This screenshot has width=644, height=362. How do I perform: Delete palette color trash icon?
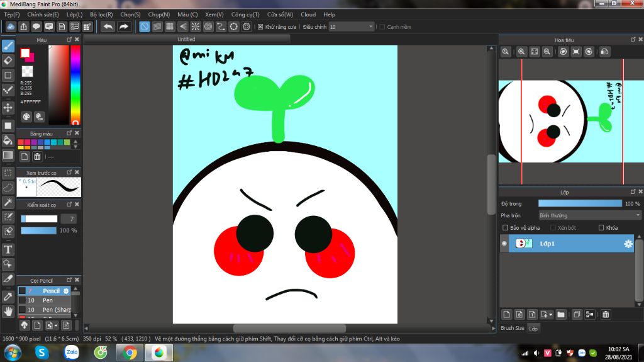[x=37, y=157]
